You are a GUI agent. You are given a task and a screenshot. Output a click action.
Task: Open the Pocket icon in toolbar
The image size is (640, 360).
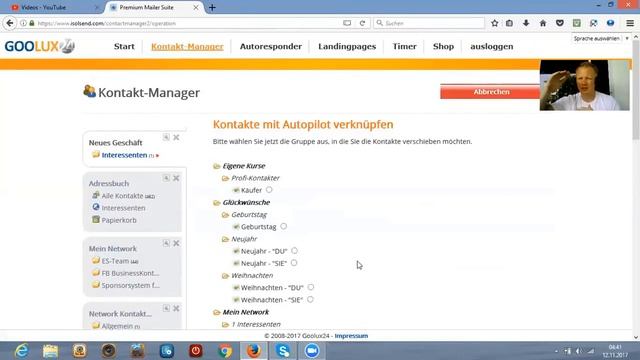coord(560,23)
